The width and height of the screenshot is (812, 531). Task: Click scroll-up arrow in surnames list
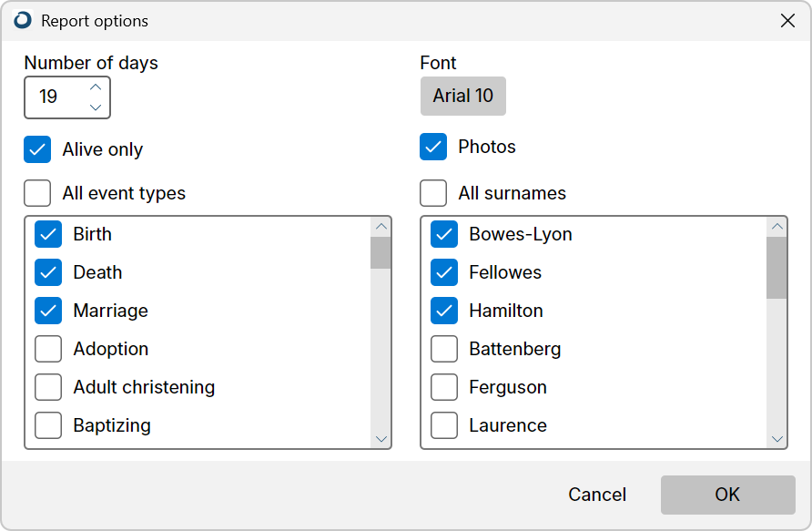pyautogui.click(x=776, y=227)
